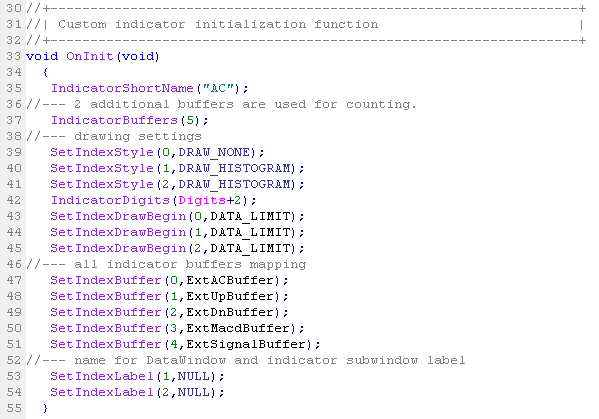Click the "AC" string literal
Screen dimensions: 599x419
(x=218, y=88)
